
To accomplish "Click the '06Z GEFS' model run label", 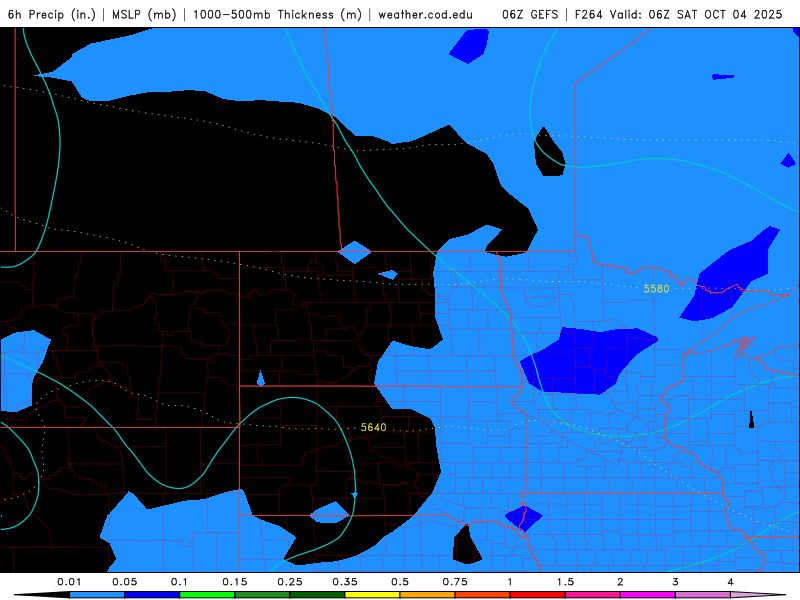I will [x=530, y=14].
